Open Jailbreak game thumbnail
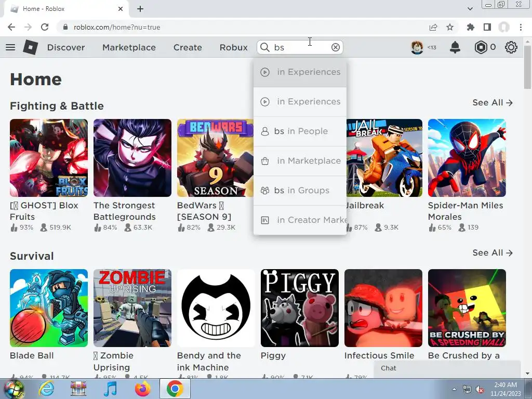 click(x=384, y=158)
